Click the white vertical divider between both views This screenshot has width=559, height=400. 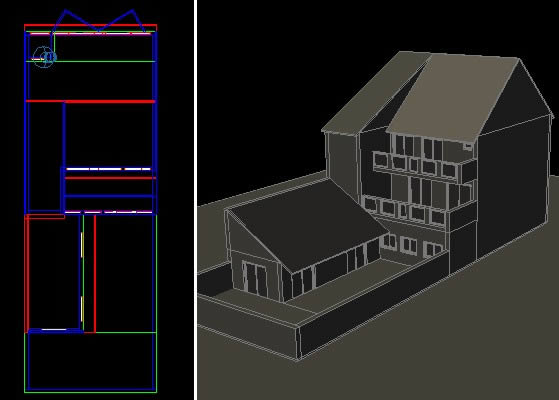[195, 200]
